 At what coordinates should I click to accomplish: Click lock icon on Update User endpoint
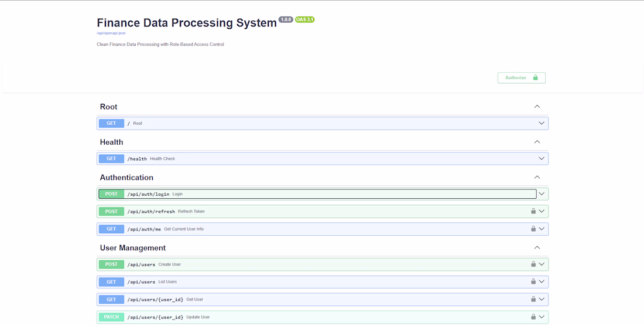point(533,317)
